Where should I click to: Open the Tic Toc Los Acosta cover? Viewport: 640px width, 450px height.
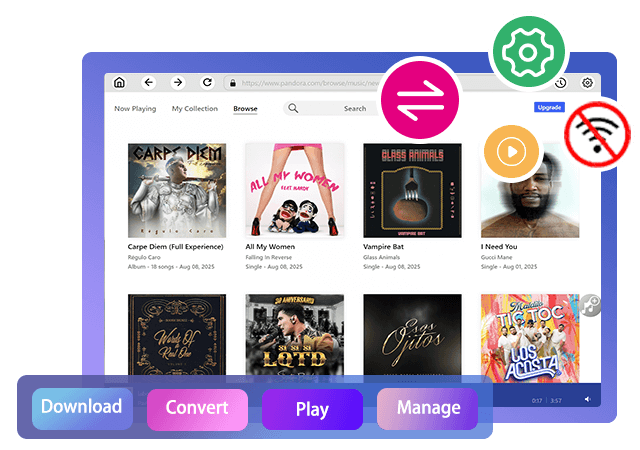coord(530,338)
